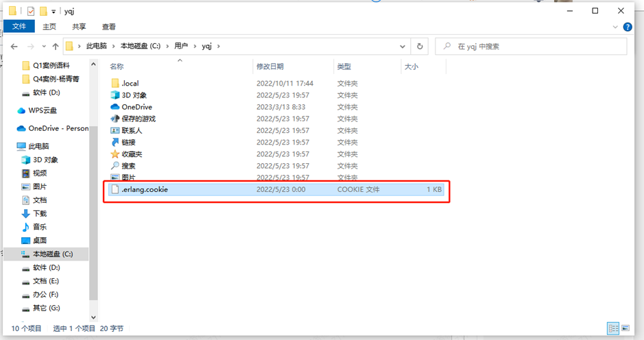The height and width of the screenshot is (340, 644).
Task: Click the Back navigation arrow
Action: pyautogui.click(x=14, y=47)
